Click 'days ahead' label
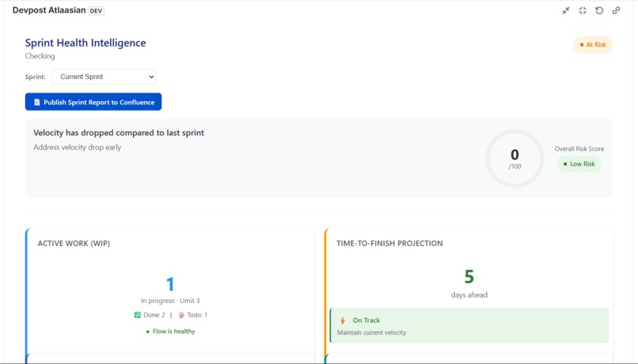 469,295
